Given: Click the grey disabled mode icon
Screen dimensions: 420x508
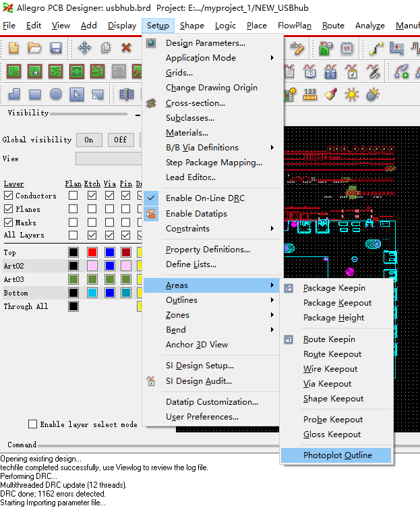Looking at the screenshot, I should pos(119,72).
